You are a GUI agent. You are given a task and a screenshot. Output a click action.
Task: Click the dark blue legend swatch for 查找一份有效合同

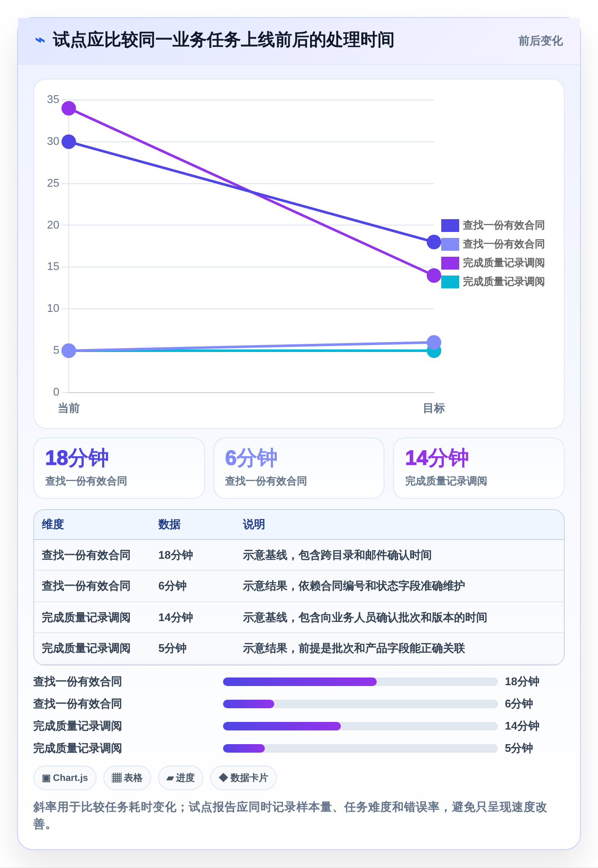coord(450,225)
